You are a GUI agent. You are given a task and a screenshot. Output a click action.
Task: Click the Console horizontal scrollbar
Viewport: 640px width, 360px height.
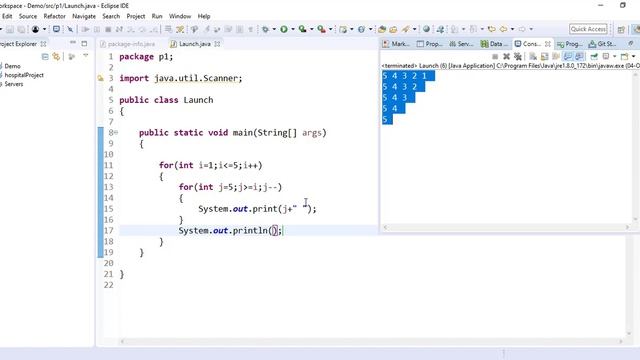click(506, 227)
